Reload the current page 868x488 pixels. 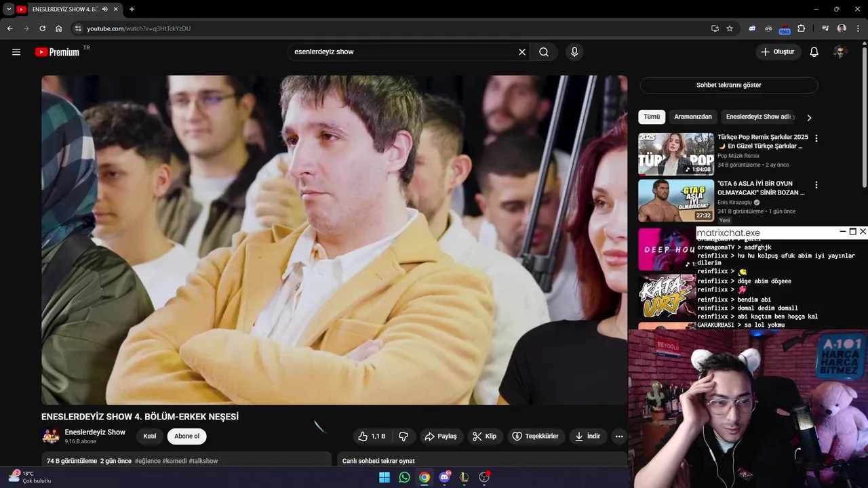click(x=42, y=28)
